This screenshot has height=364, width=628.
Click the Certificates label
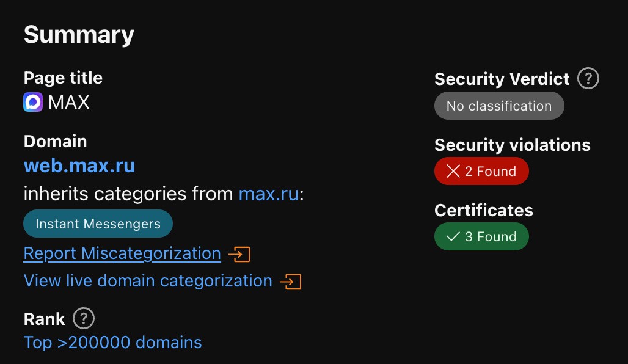click(x=484, y=210)
